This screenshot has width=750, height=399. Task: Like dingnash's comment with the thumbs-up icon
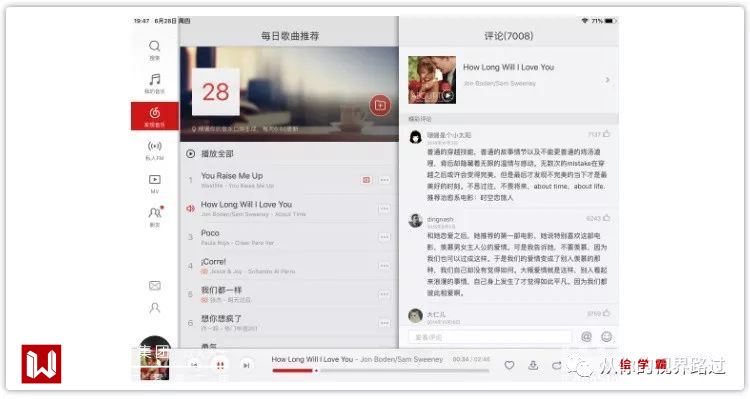point(607,218)
